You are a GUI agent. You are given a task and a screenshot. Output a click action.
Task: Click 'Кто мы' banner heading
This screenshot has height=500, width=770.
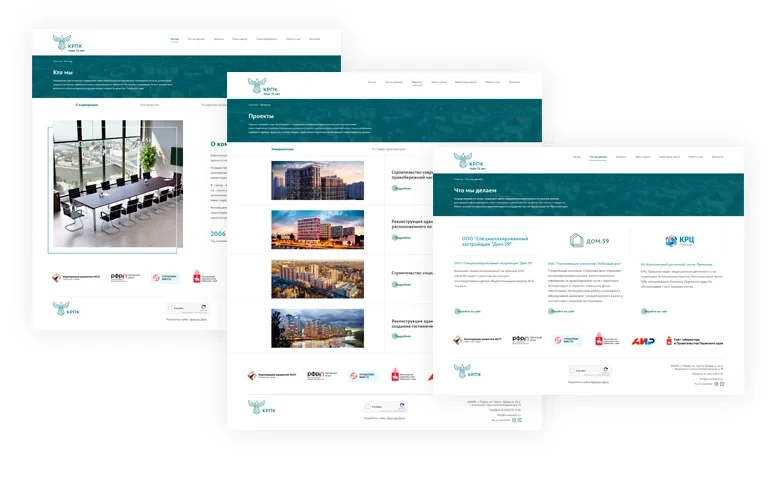[63, 72]
